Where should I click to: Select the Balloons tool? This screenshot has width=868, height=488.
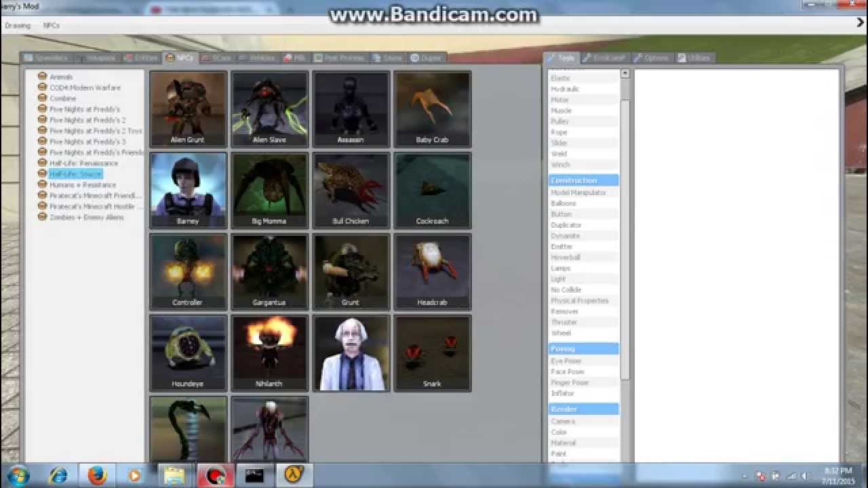pyautogui.click(x=563, y=203)
